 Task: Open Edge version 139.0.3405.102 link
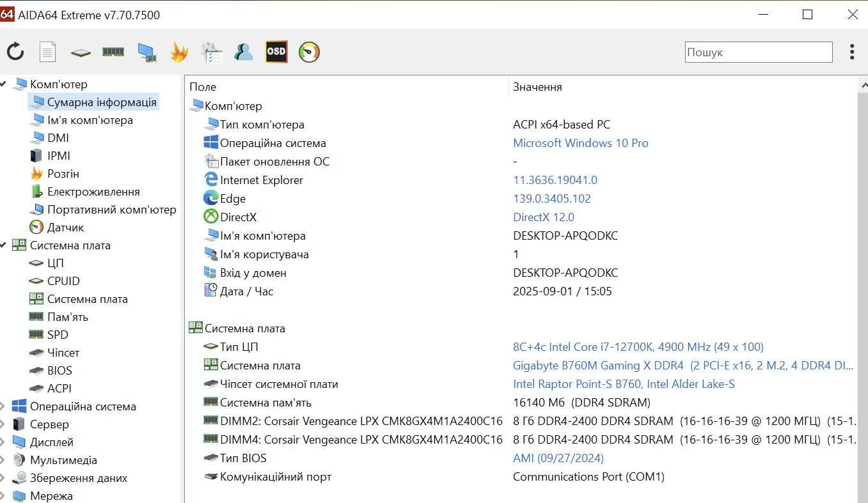click(552, 199)
